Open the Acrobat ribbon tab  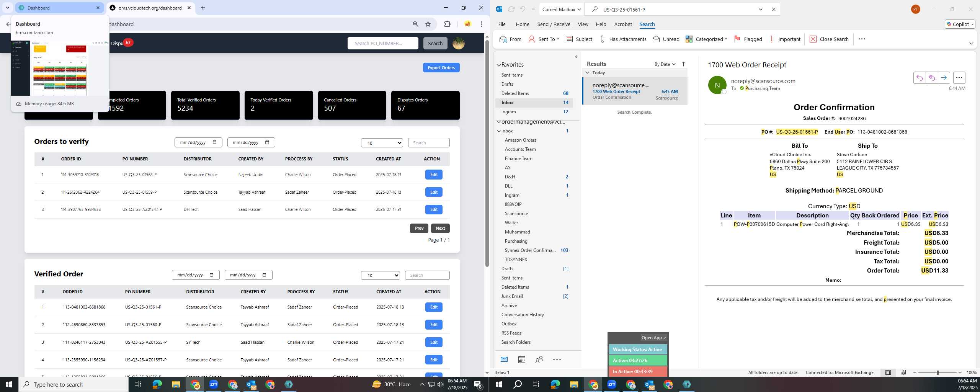(x=623, y=24)
